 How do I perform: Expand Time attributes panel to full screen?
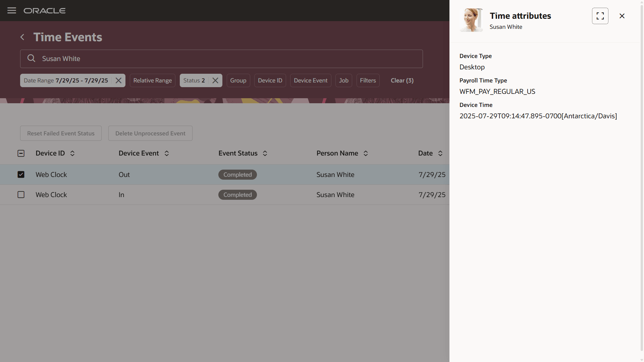coord(600,16)
